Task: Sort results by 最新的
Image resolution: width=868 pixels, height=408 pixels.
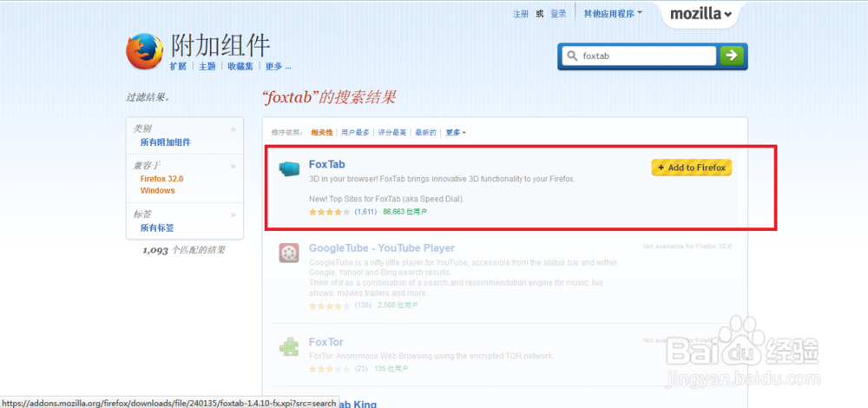Action: click(x=425, y=133)
